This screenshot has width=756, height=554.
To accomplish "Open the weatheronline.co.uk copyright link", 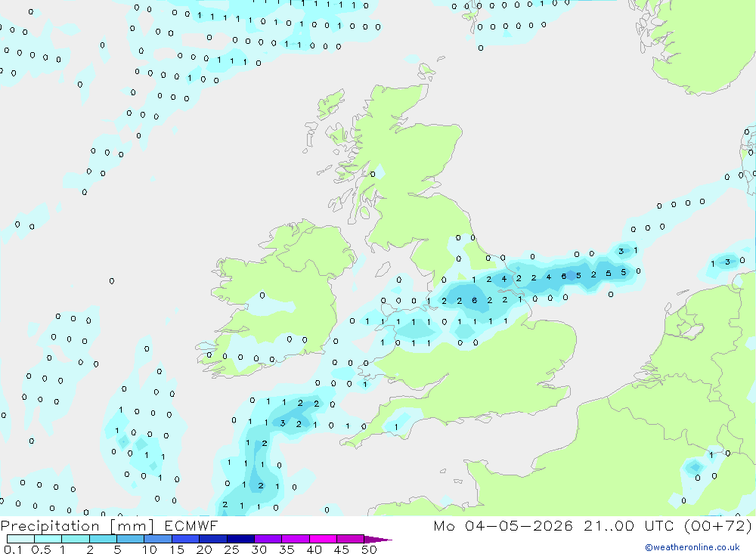I will [692, 547].
